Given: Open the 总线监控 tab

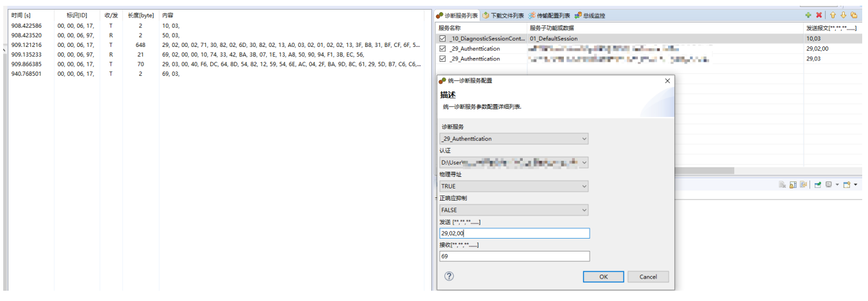Looking at the screenshot, I should (590, 15).
